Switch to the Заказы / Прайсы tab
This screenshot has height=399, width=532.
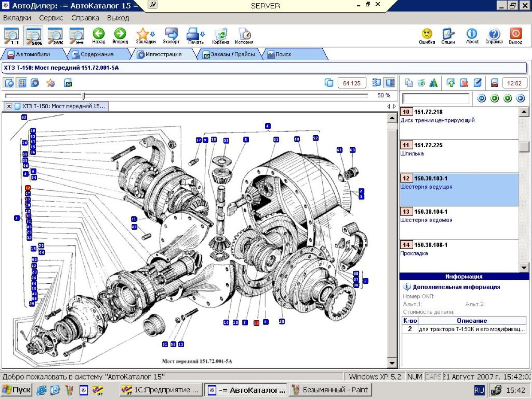(229, 54)
